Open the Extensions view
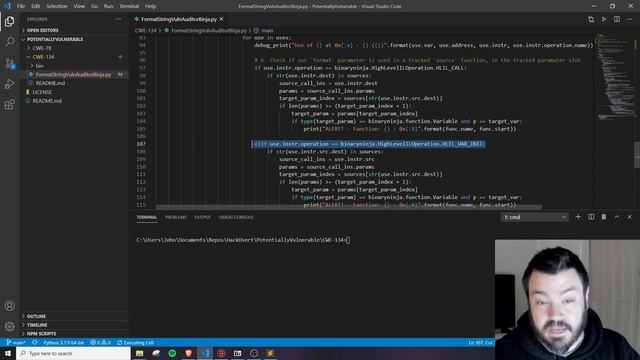This screenshot has width=640, height=360. [x=9, y=105]
